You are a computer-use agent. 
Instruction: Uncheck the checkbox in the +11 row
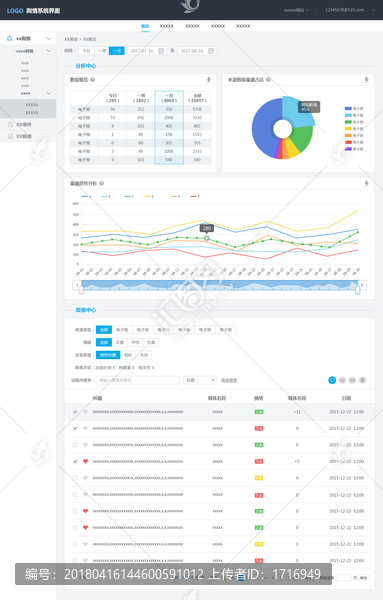[75, 412]
